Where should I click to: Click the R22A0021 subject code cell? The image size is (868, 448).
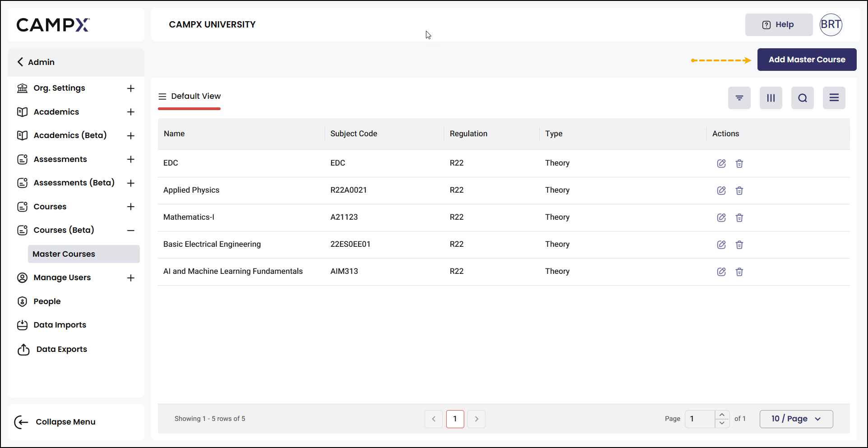[349, 190]
